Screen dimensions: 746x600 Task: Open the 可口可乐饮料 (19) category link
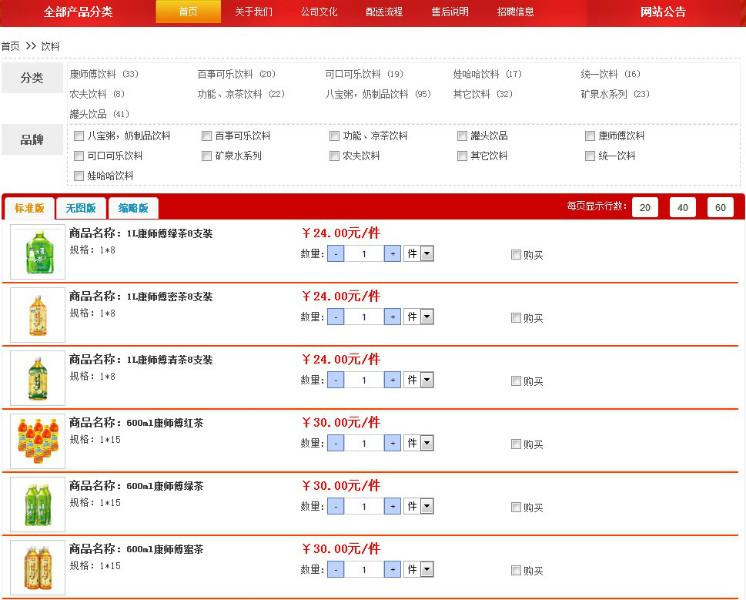coord(364,74)
